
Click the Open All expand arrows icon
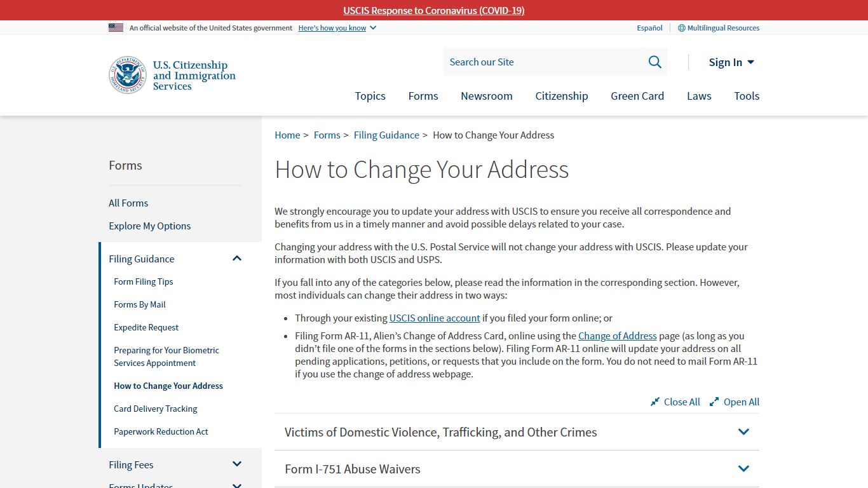[714, 402]
